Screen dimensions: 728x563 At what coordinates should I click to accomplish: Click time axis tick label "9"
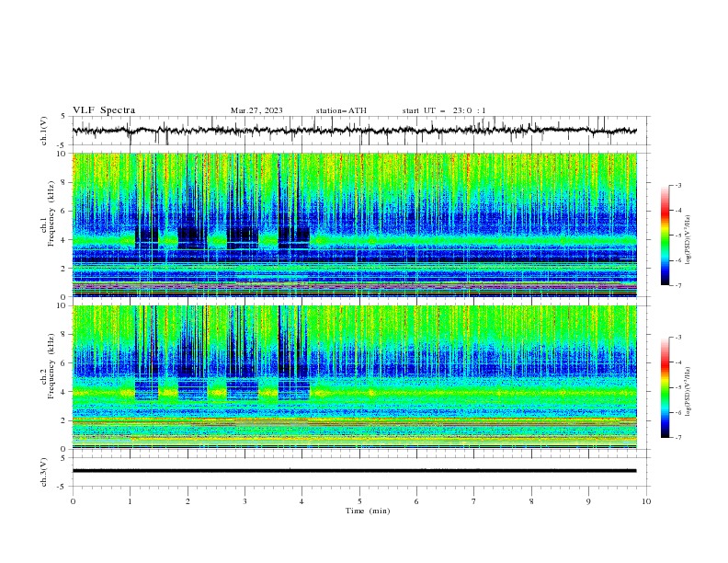click(x=589, y=501)
